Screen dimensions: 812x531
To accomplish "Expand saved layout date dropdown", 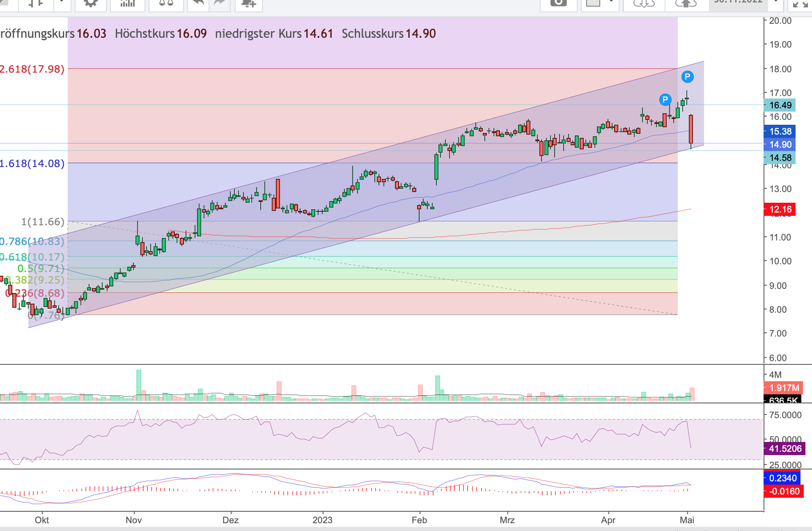I will (x=776, y=2).
